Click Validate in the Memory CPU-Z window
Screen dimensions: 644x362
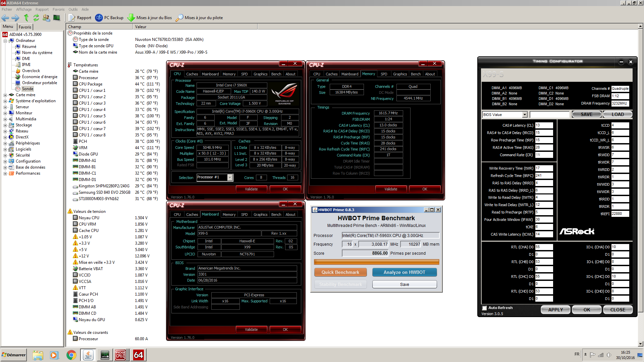pyautogui.click(x=391, y=189)
